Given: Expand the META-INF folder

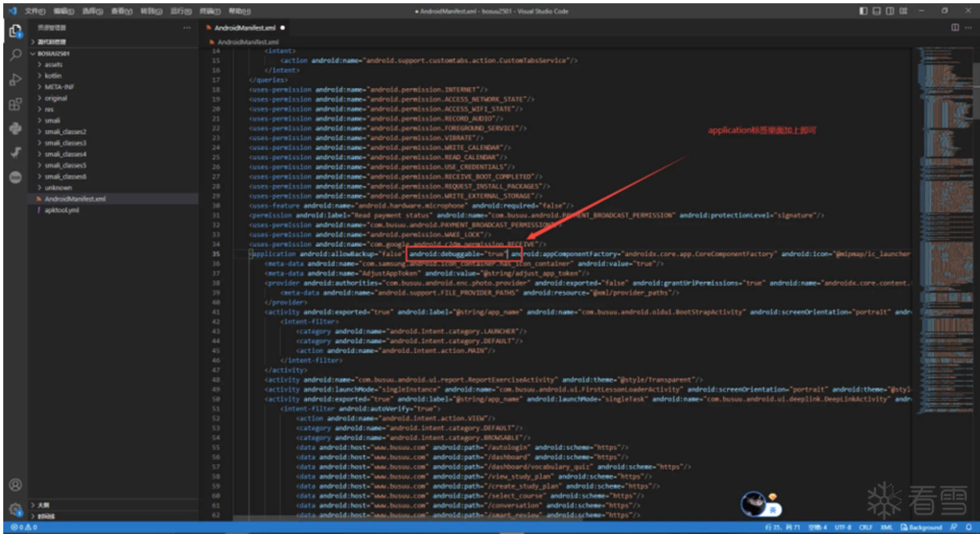Looking at the screenshot, I should click(114, 87).
